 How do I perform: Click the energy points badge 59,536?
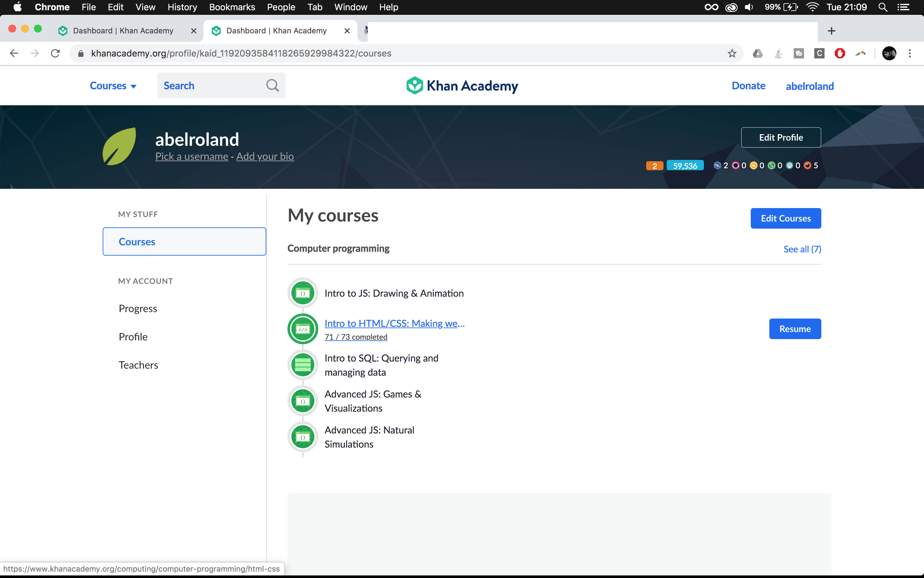(685, 165)
